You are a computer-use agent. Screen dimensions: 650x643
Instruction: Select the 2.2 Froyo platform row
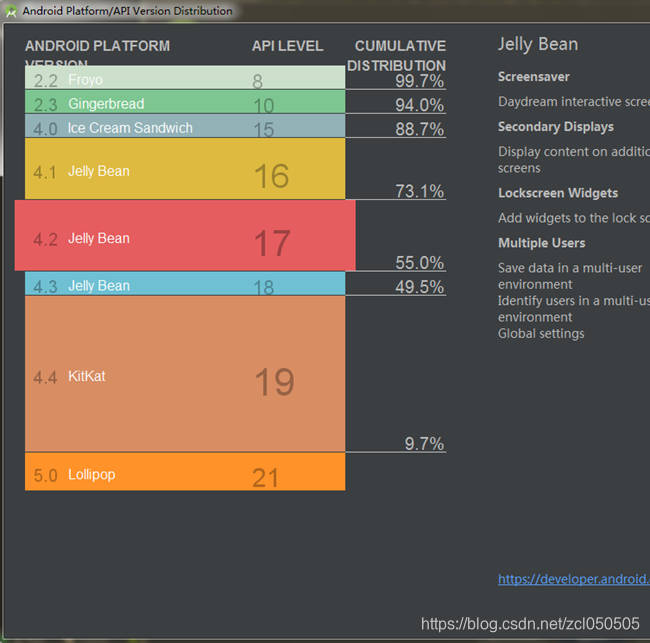point(185,77)
